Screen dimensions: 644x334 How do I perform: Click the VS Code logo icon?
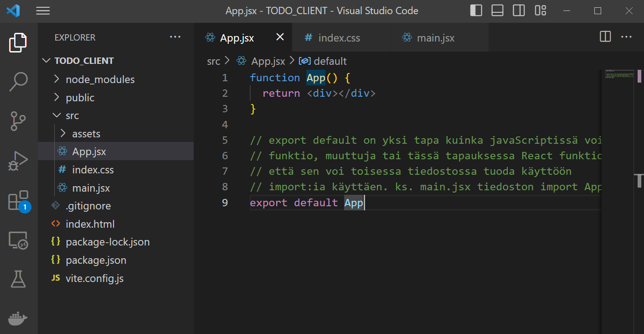[x=13, y=10]
